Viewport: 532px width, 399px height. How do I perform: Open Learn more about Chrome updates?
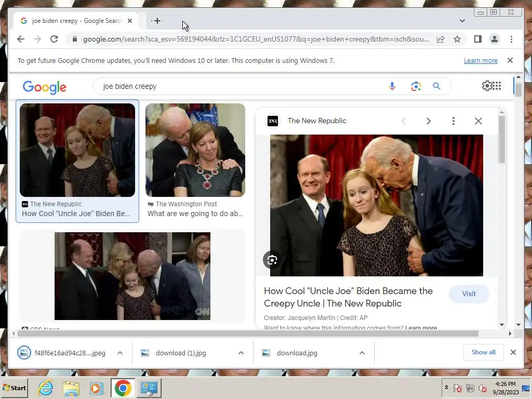tap(481, 60)
